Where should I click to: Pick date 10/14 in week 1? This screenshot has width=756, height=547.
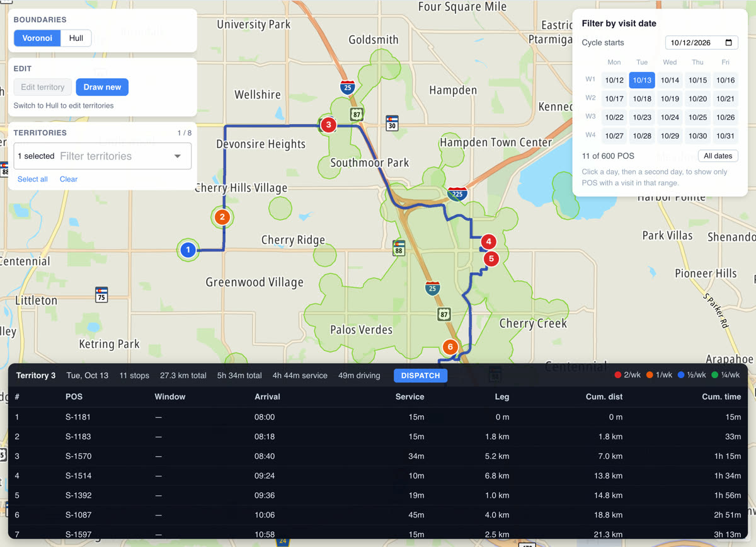pyautogui.click(x=670, y=80)
